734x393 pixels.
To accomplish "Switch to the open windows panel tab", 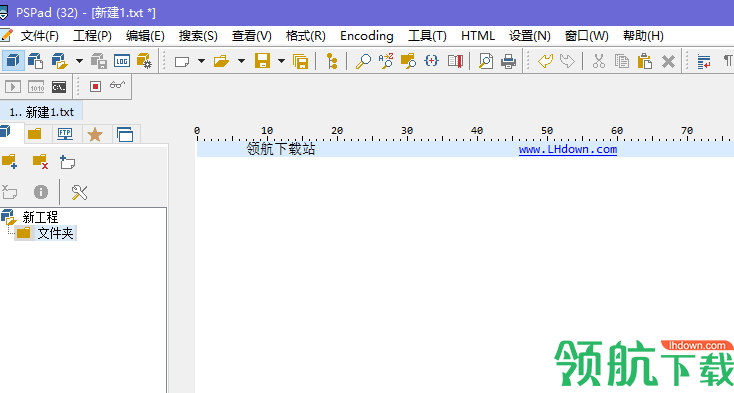I will tap(125, 134).
